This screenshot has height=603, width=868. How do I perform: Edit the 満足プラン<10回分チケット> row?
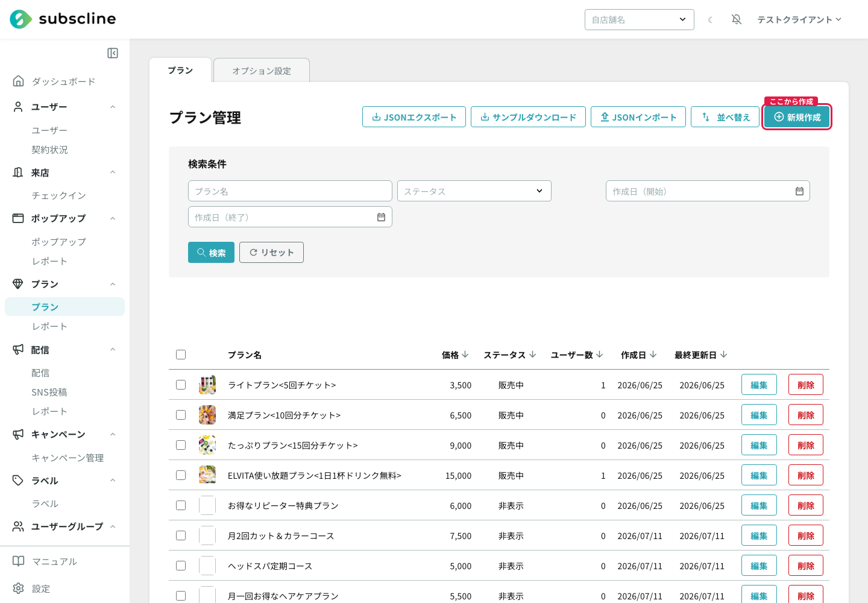759,415
